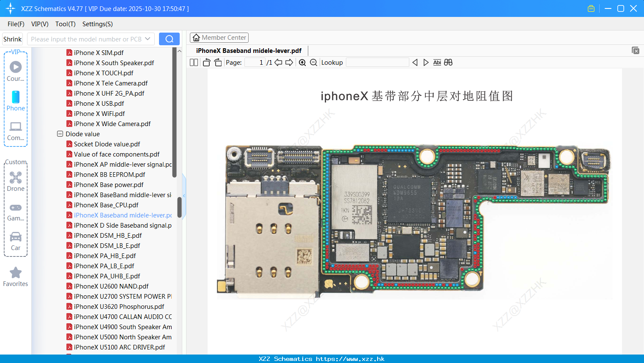Rotate page clockwise icon
The width and height of the screenshot is (644, 363).
[218, 62]
